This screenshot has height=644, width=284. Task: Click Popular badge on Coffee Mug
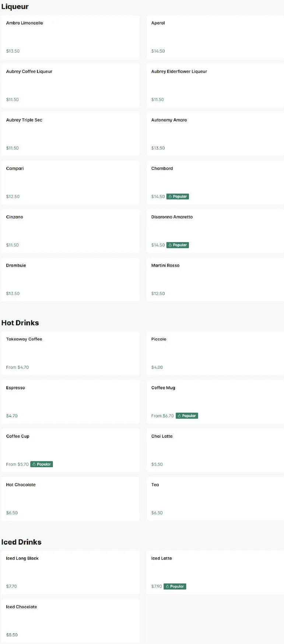tap(187, 416)
